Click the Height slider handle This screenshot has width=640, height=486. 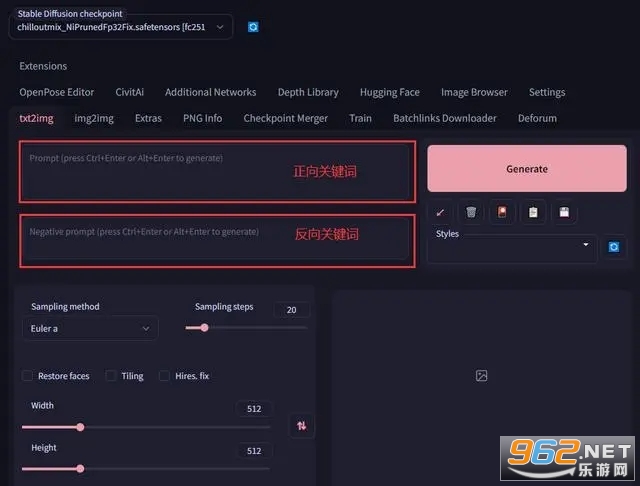pyautogui.click(x=80, y=468)
